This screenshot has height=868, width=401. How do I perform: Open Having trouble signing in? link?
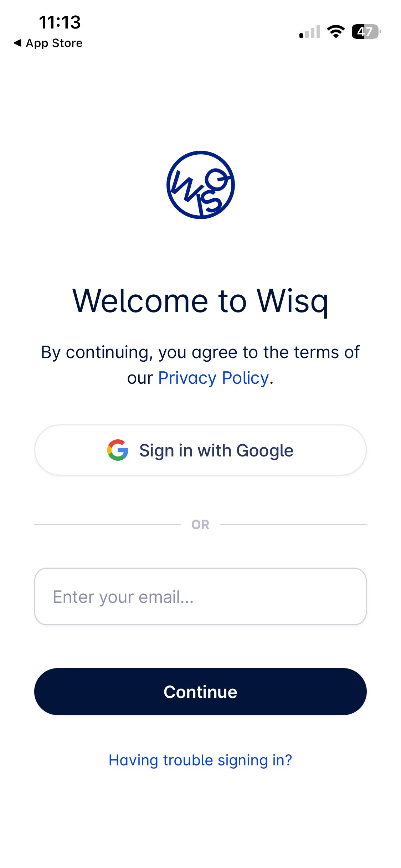pos(200,760)
